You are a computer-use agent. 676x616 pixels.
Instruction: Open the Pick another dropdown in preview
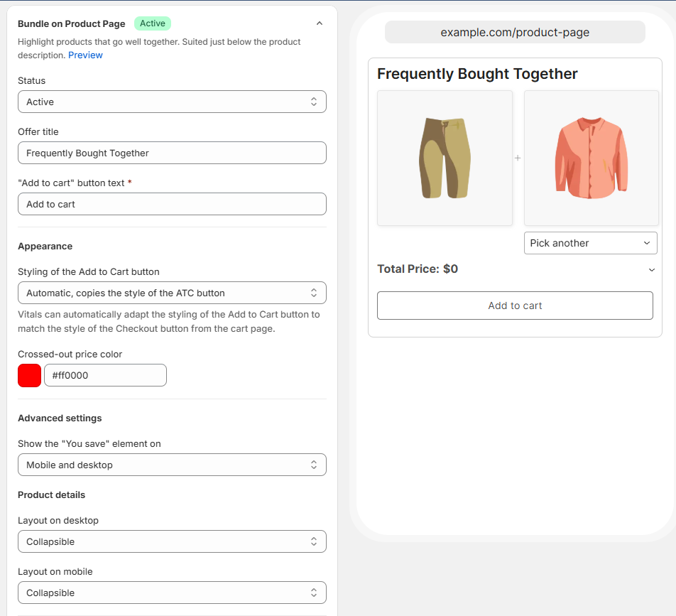[591, 243]
